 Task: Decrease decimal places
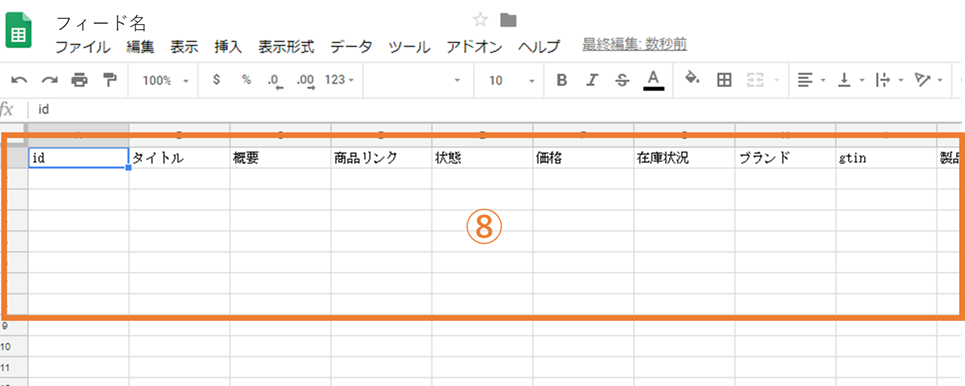point(275,81)
